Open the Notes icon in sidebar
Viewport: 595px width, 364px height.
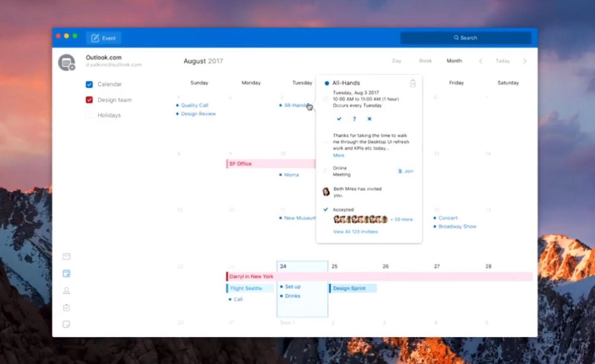(x=66, y=324)
